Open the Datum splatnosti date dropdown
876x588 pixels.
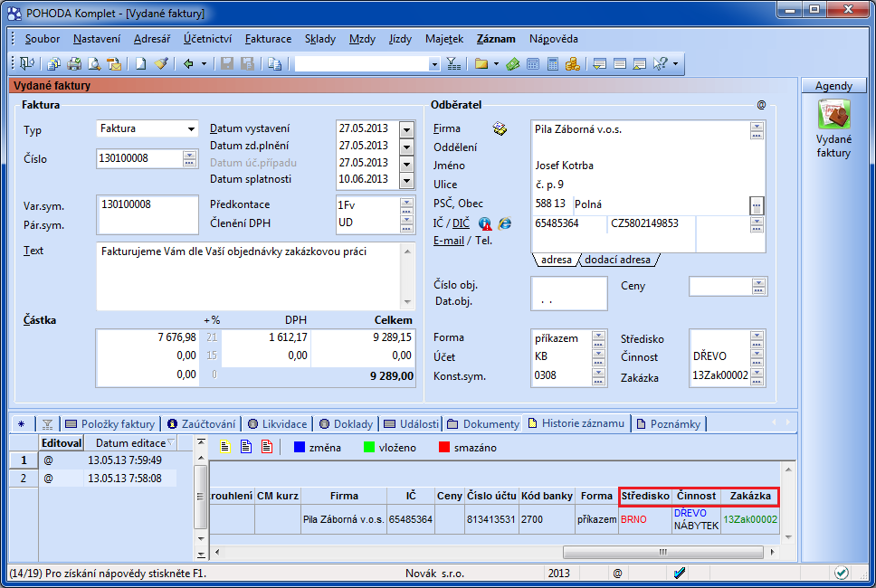point(406,181)
